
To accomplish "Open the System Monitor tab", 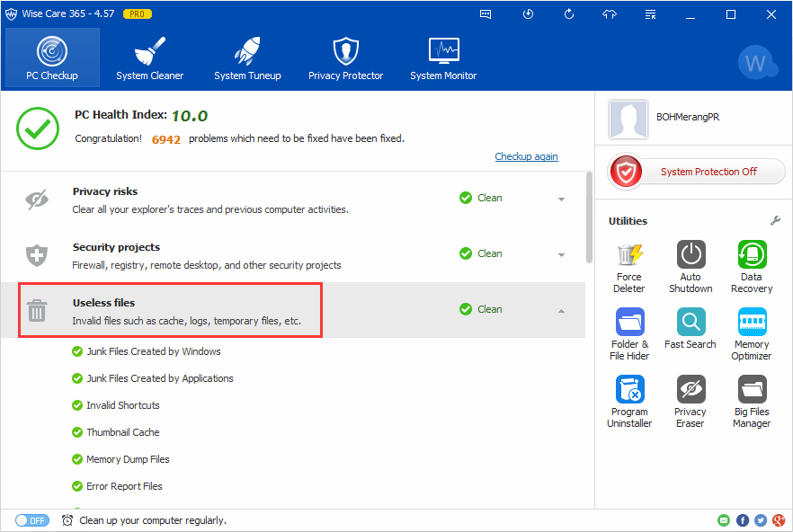I will pos(443,58).
